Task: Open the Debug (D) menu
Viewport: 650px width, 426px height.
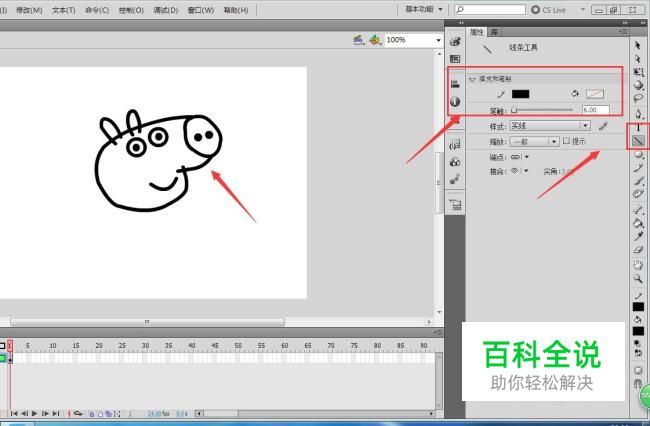Action: click(166, 10)
